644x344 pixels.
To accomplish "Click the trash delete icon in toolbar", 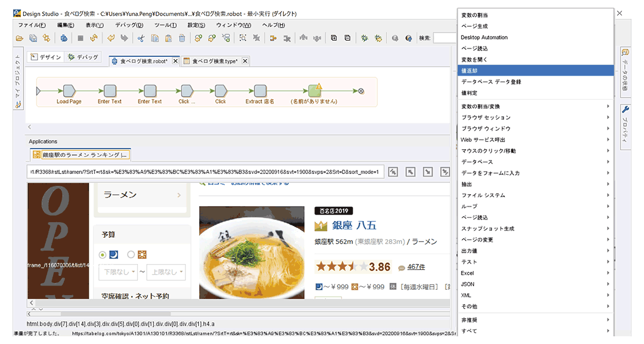I will [x=182, y=38].
